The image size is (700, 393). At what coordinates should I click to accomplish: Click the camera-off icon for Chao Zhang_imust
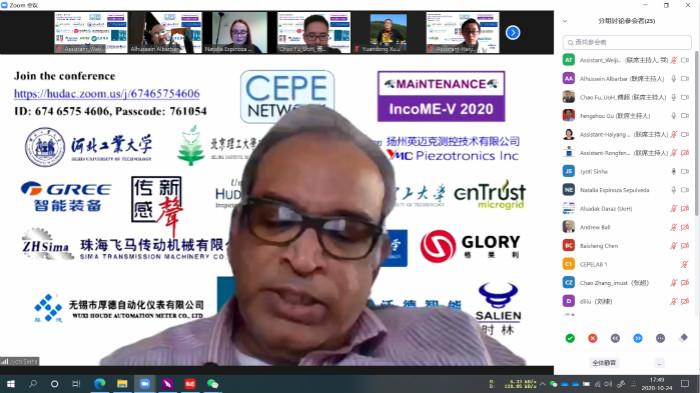(x=685, y=283)
